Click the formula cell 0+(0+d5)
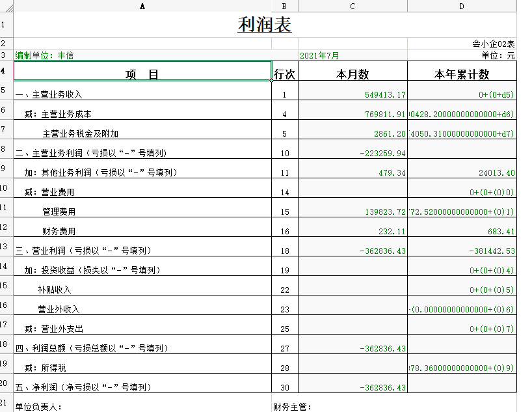Image resolution: width=532 pixels, height=412 pixels. point(462,90)
